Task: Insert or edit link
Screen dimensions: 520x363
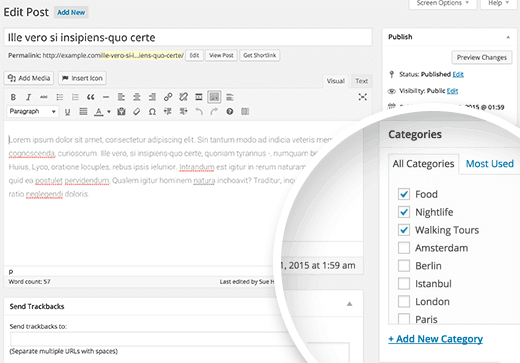Action: (168, 97)
